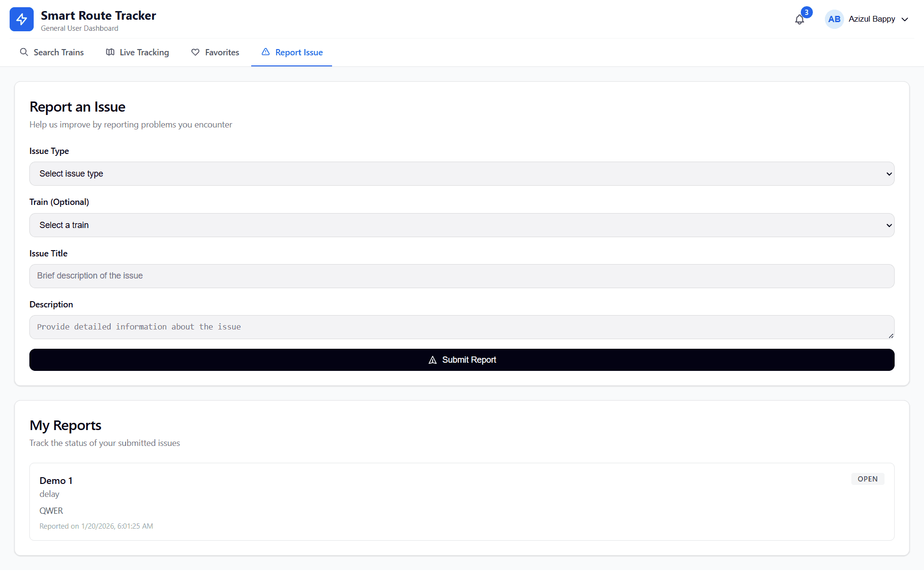This screenshot has width=924, height=571.
Task: Click the warning triangle icon beside Report Issue
Action: tap(266, 52)
